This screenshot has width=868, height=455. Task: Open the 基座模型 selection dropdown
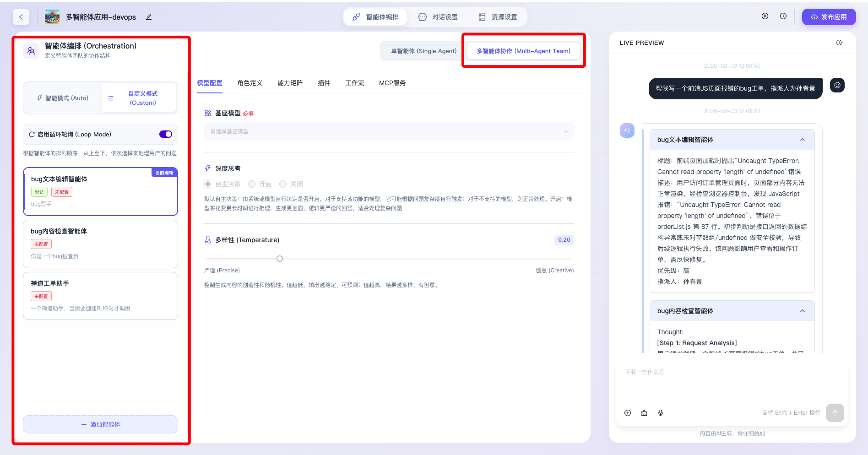[x=389, y=131]
